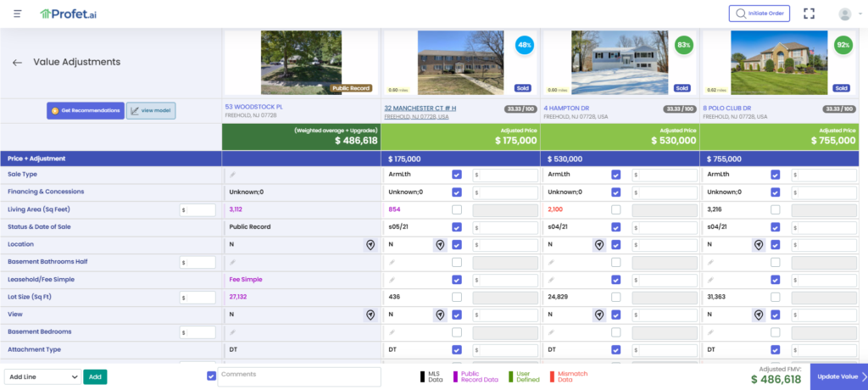Toggle fullscreen mode icon
The width and height of the screenshot is (868, 390).
pos(810,14)
